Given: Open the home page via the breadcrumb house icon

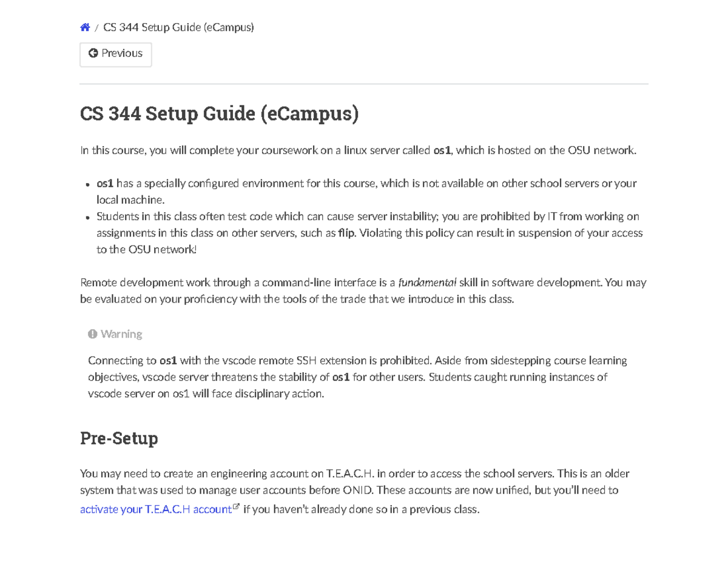Looking at the screenshot, I should coord(85,27).
